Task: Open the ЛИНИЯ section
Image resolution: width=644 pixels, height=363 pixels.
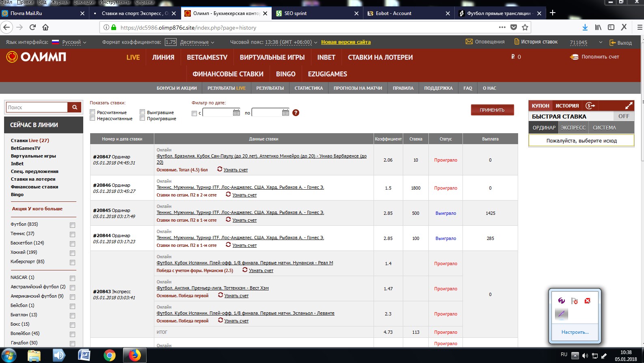Action: tap(163, 57)
